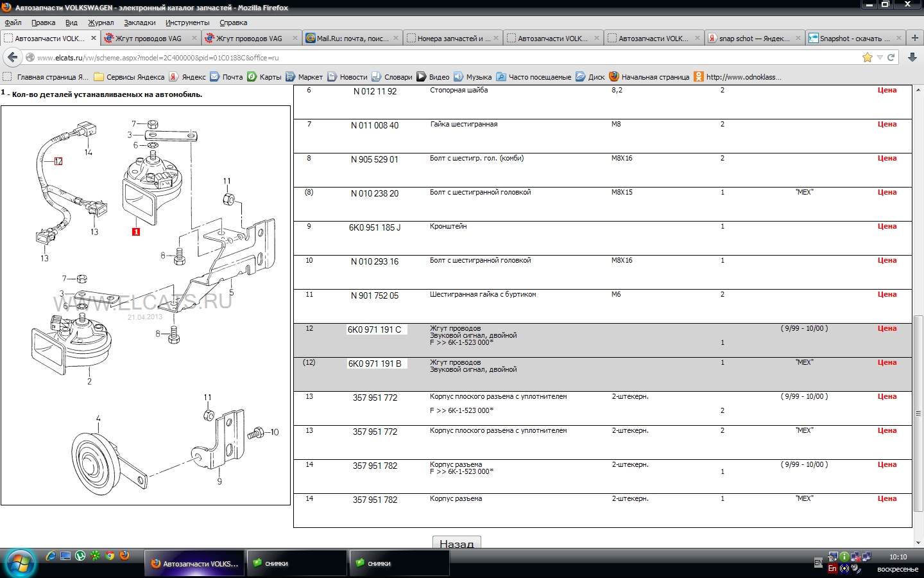Screen dimensions: 924x578
Task: Expand the URL history dropdown arrow
Action: pos(880,57)
